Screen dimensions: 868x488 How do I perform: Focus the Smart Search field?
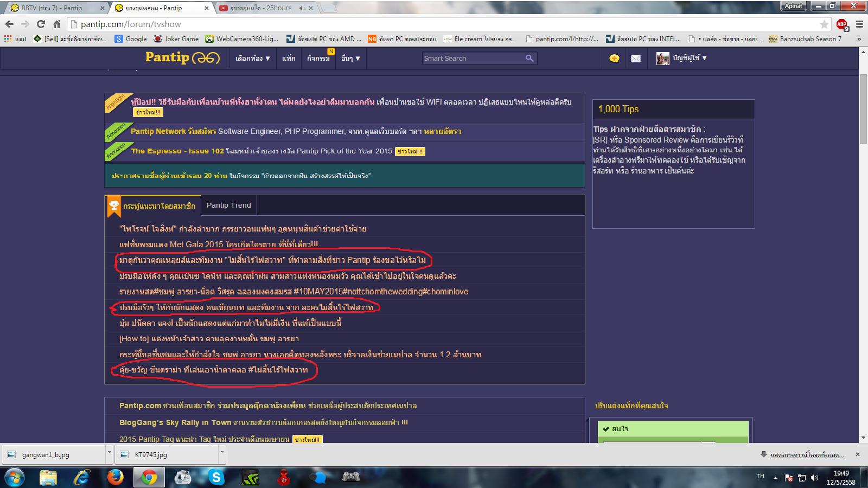pos(473,58)
